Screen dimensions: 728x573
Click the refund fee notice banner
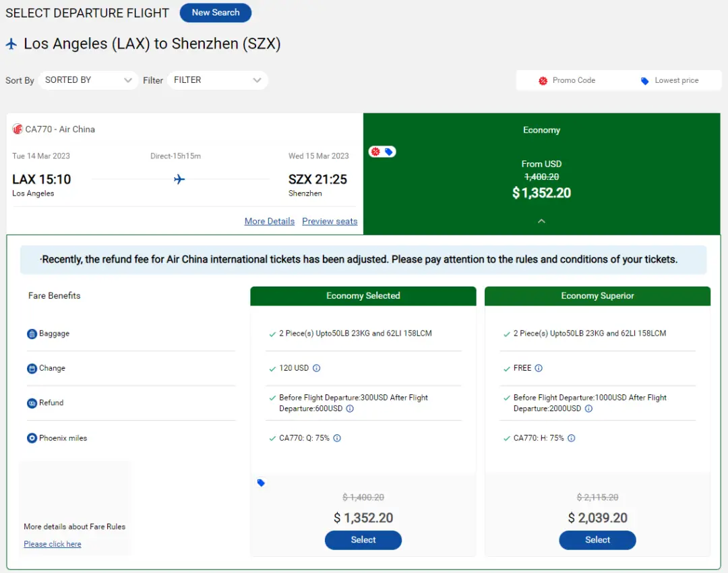[x=363, y=260]
